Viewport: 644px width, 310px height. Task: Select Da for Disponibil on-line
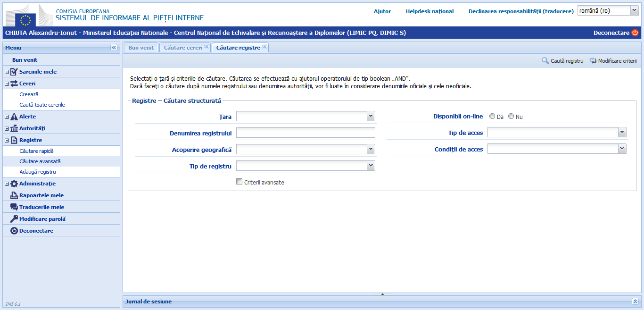(492, 116)
